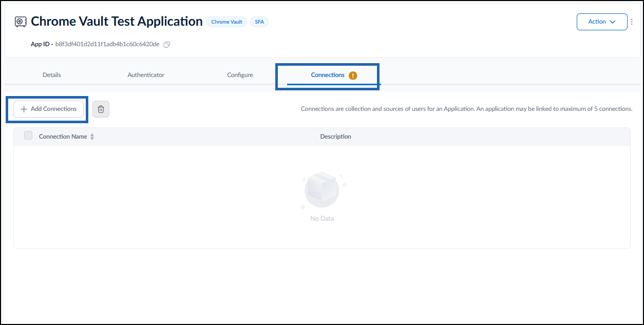
Task: Click the Description column header
Action: [x=336, y=137]
